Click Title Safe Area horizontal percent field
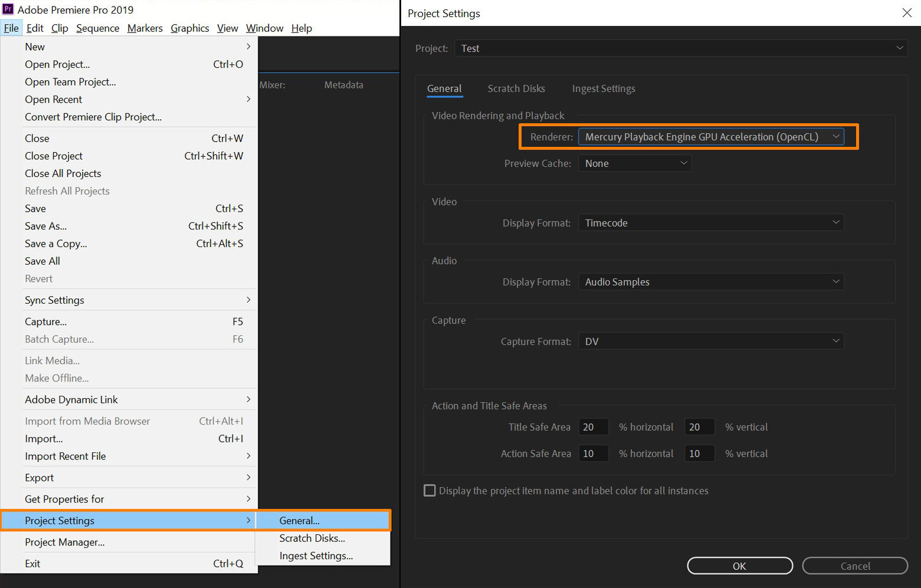Screen dimensions: 921x588 click(x=594, y=427)
